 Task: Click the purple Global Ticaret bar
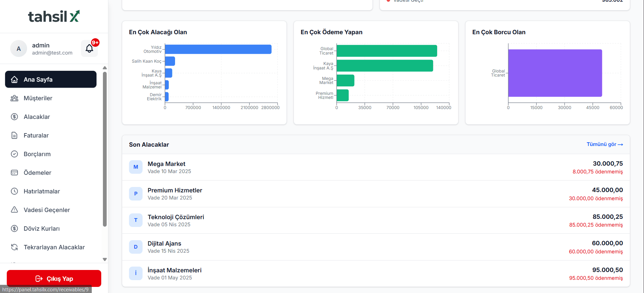tap(555, 73)
